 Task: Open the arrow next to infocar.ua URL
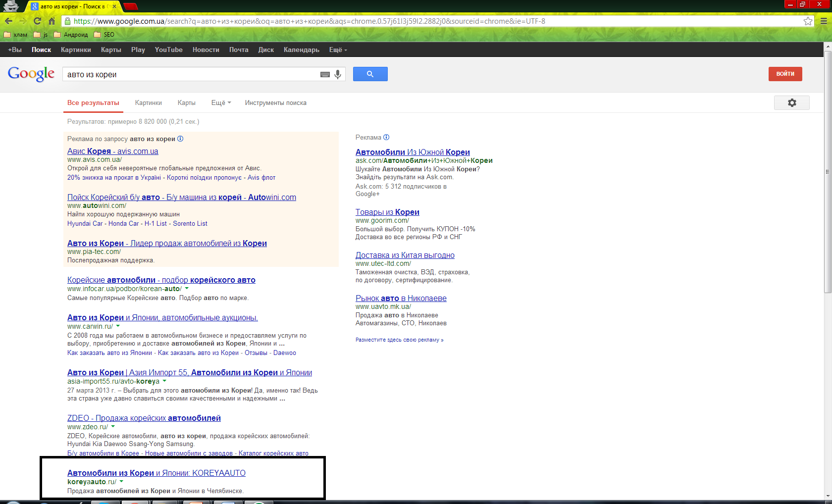187,288
